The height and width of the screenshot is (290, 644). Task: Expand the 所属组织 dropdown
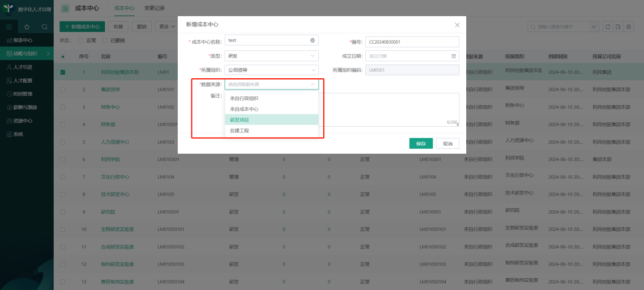point(271,70)
